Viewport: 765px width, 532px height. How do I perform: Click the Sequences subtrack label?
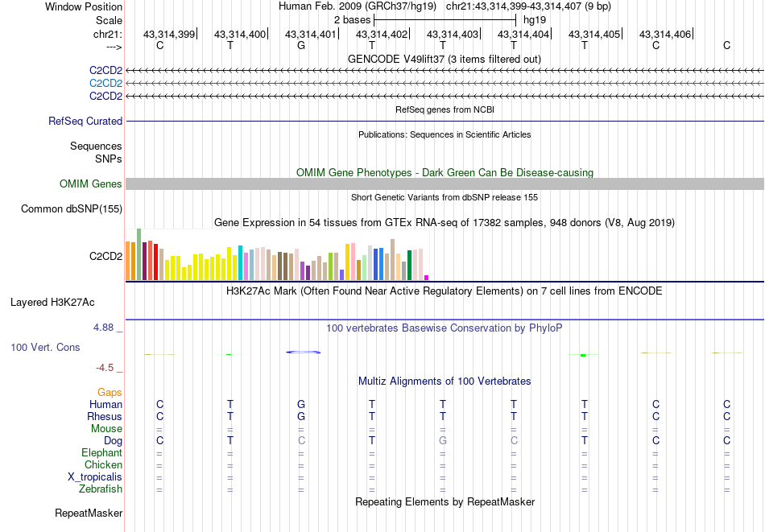[96, 146]
